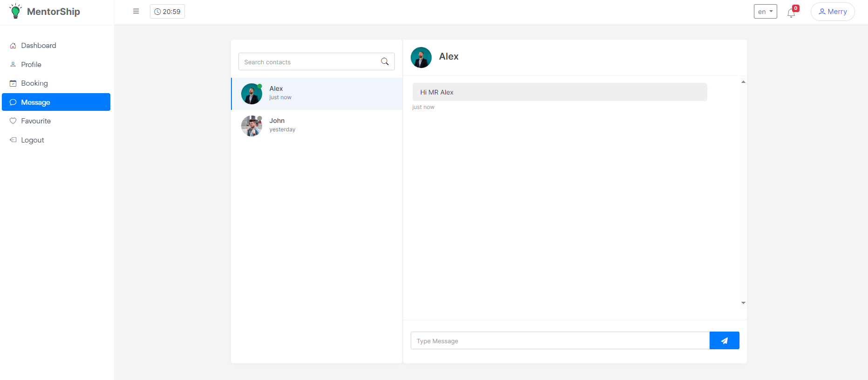
Task: Click Alex's avatar in chat header
Action: pyautogui.click(x=421, y=57)
